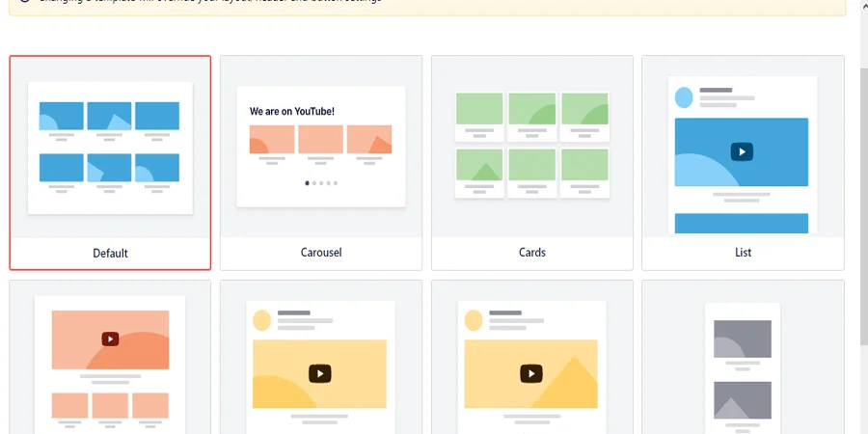The height and width of the screenshot is (434, 868).
Task: Select the orange featured-video template in the second row
Action: pos(110,357)
